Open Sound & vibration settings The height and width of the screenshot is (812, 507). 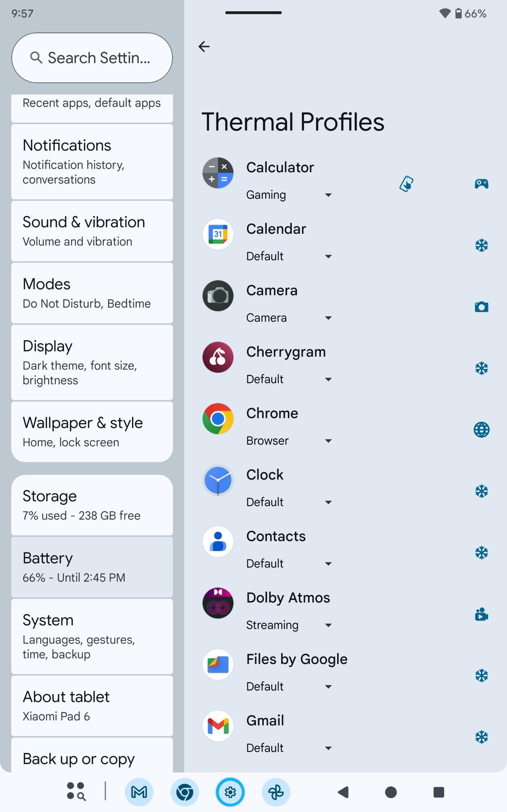92,231
